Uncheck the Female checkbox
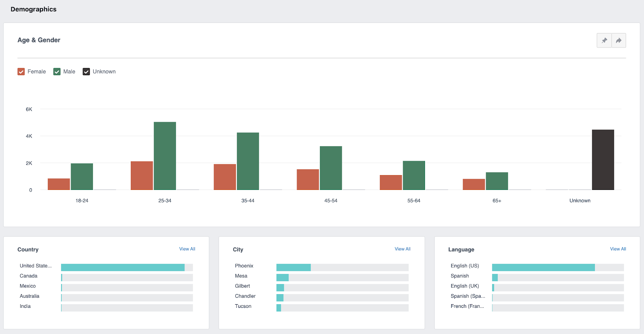 click(21, 72)
